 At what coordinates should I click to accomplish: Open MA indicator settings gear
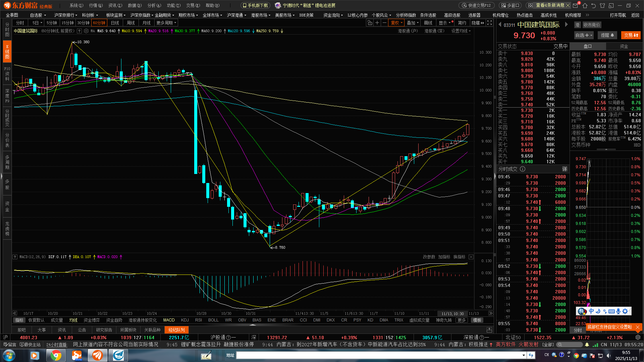point(86,31)
